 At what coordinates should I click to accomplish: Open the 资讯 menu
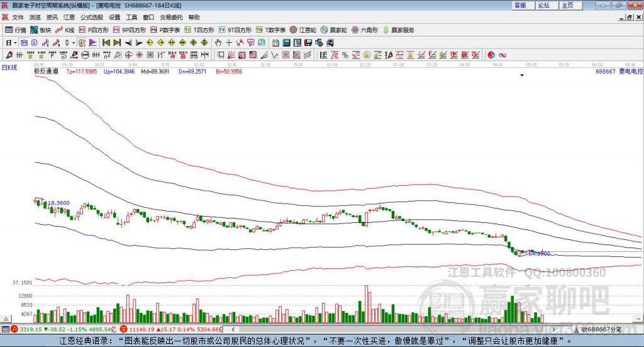pos(52,17)
